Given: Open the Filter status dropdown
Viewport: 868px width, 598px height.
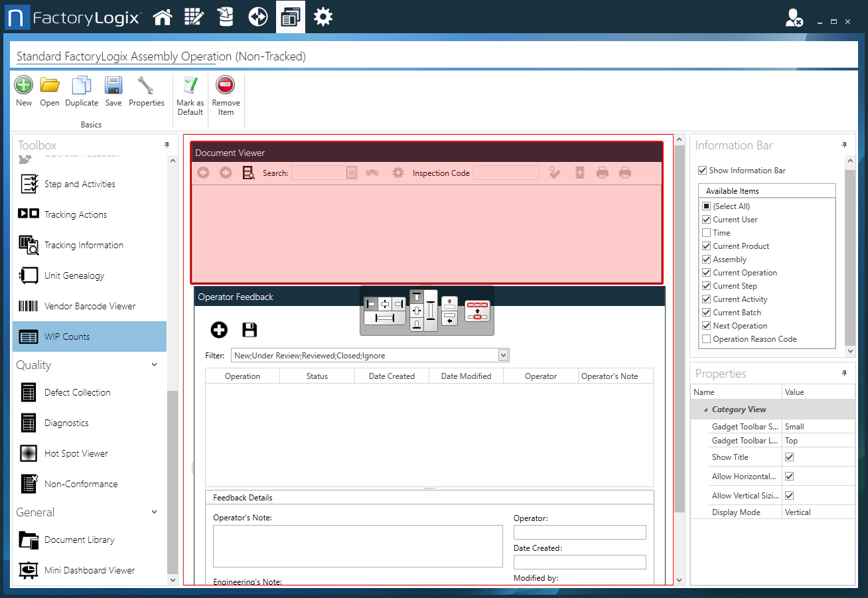Looking at the screenshot, I should tap(503, 354).
